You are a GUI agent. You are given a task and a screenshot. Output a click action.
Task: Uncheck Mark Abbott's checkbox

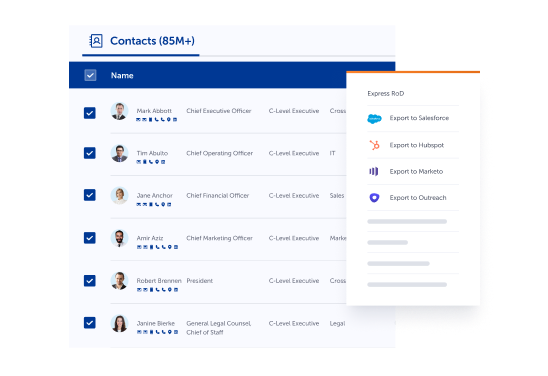pyautogui.click(x=90, y=113)
